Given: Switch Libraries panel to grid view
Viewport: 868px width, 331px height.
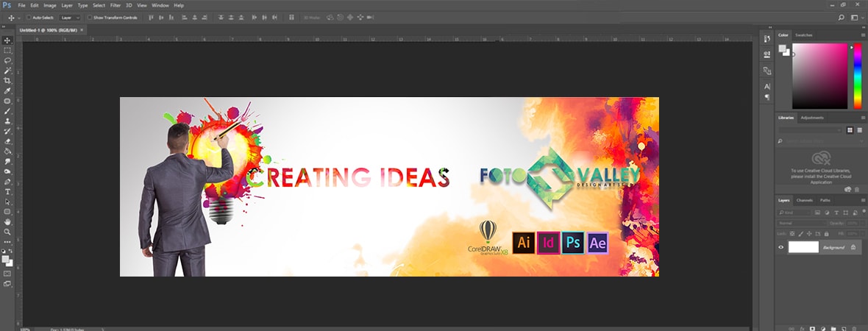Looking at the screenshot, I should 850,129.
